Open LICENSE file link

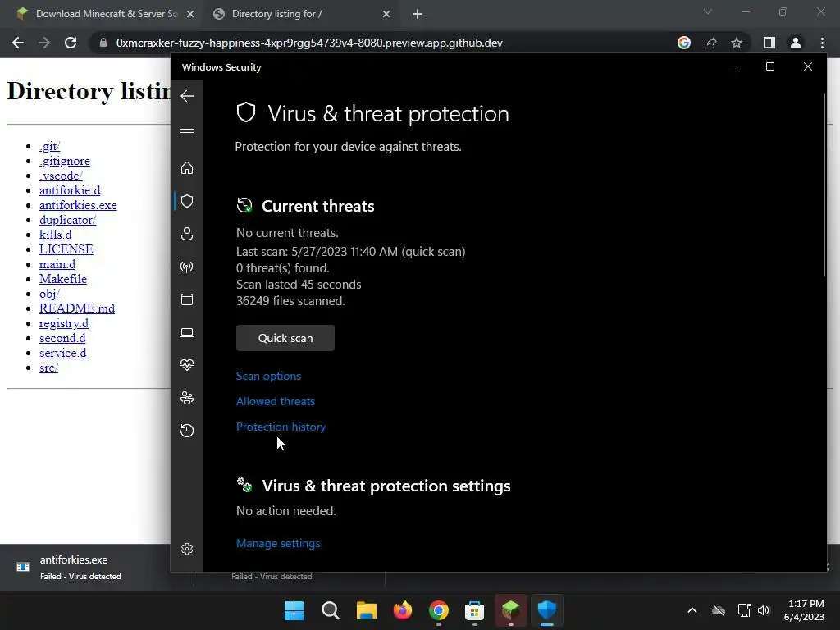point(66,249)
